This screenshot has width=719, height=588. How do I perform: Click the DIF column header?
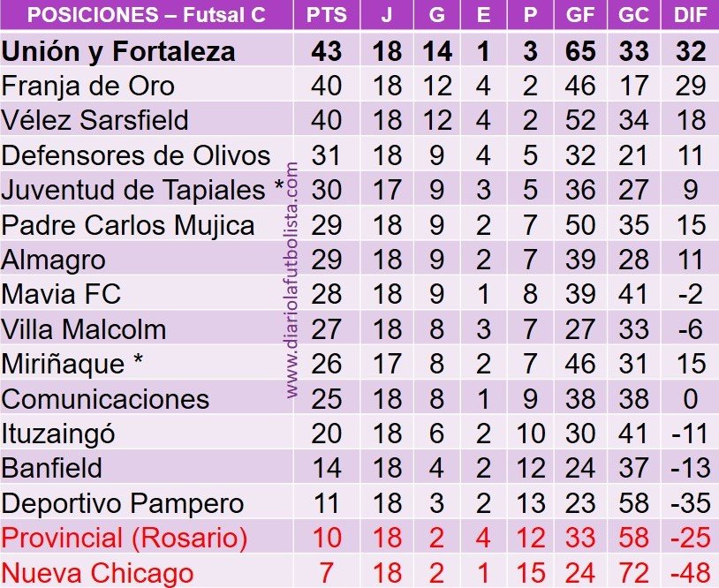[691, 15]
